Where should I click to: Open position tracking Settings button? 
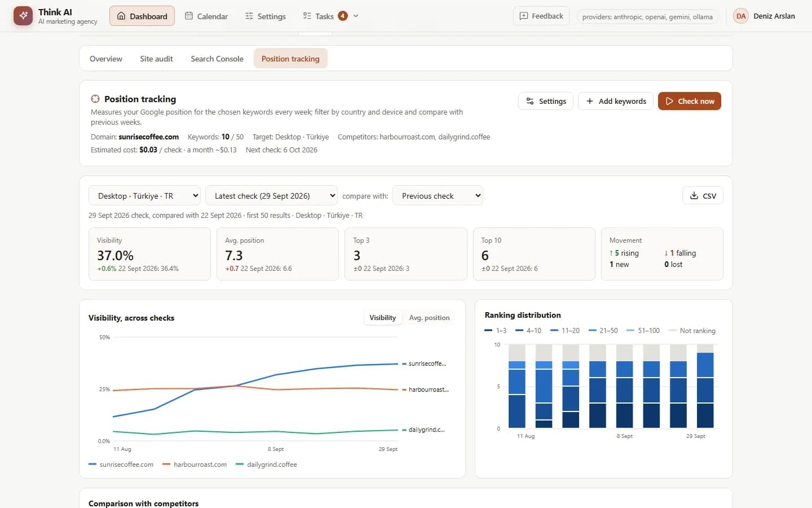tap(546, 101)
